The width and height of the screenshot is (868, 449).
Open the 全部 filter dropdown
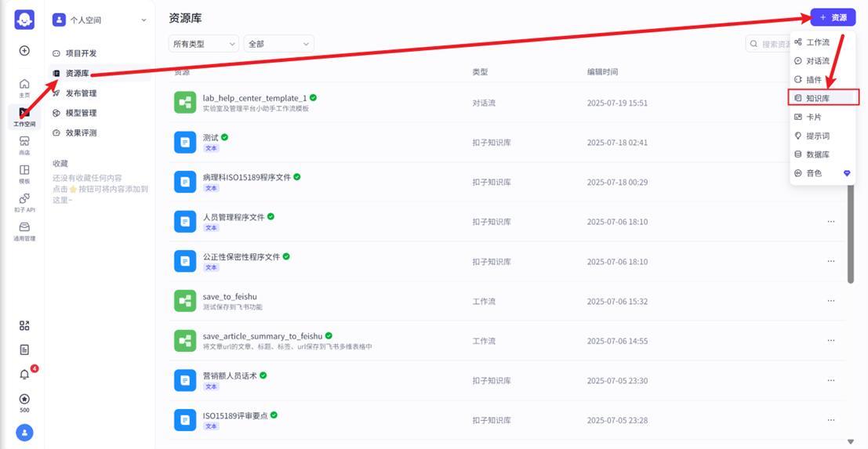click(x=278, y=44)
